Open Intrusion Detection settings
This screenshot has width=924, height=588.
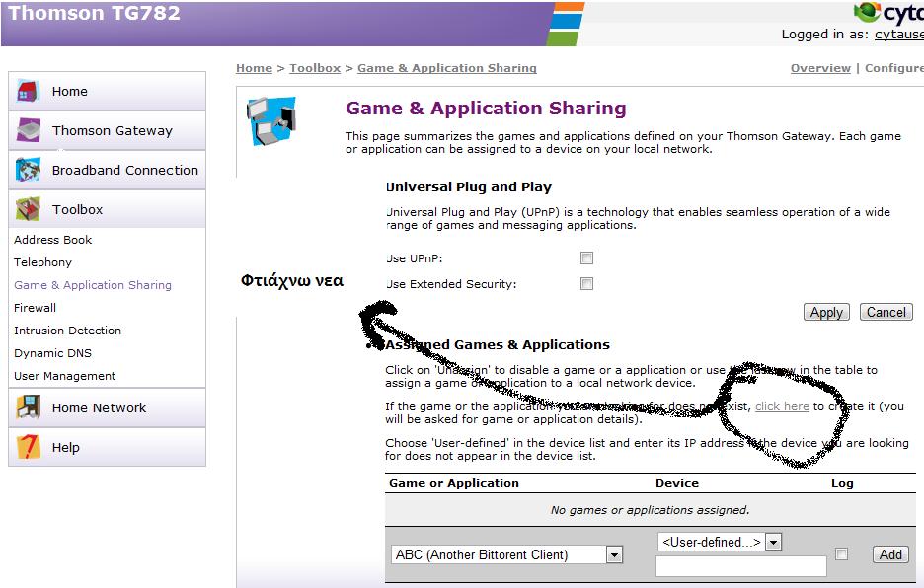68,331
